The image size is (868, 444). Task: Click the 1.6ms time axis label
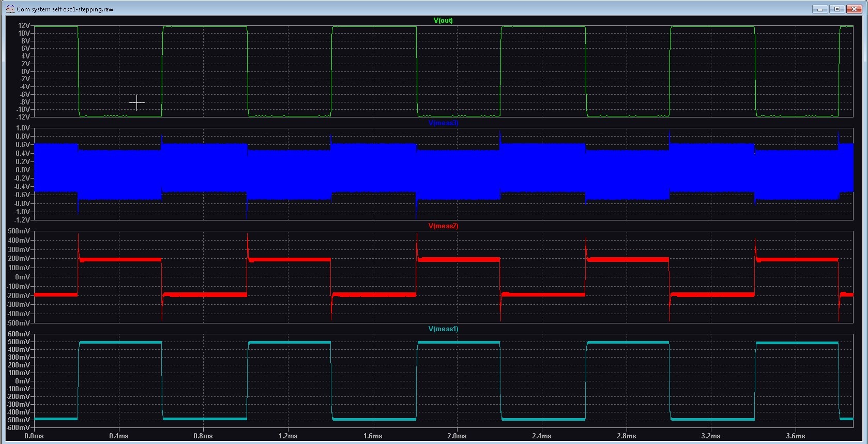coord(373,436)
